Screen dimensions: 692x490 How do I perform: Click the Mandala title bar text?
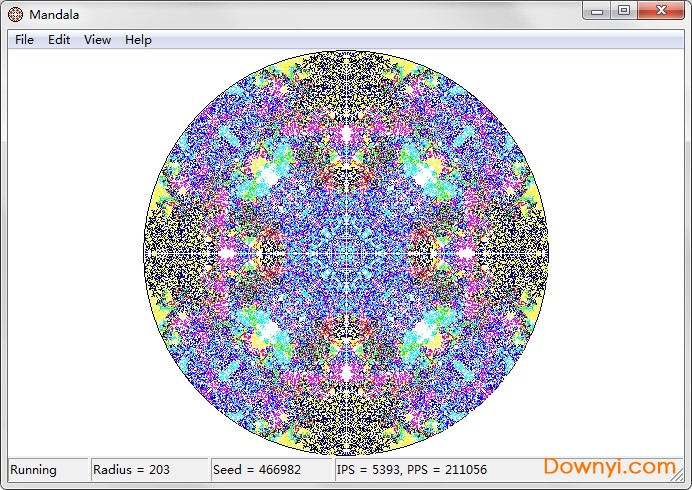click(54, 15)
